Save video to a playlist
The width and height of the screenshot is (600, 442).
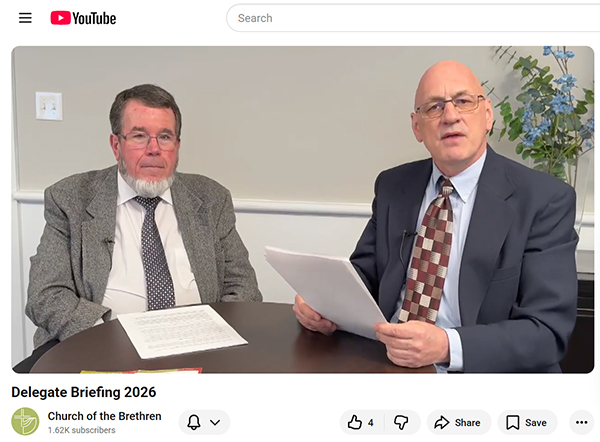point(527,422)
